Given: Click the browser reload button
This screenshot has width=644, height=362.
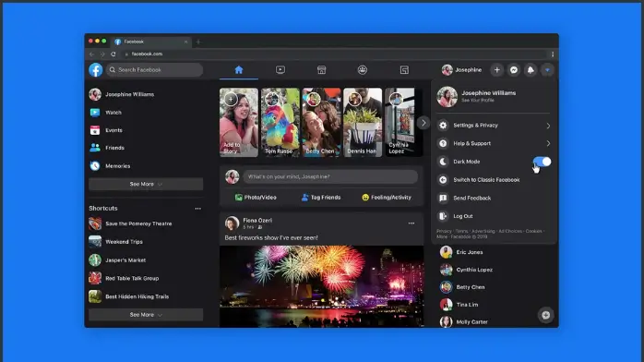Looking at the screenshot, I should [113, 54].
